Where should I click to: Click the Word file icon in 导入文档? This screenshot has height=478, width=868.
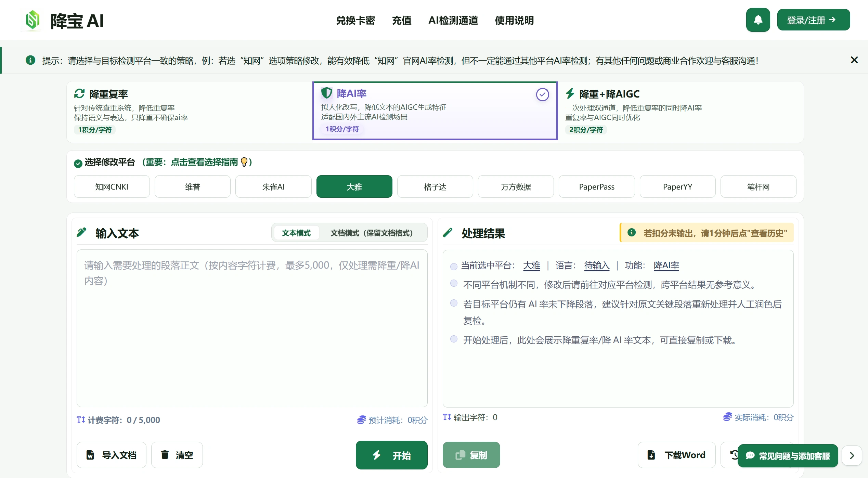click(90, 455)
